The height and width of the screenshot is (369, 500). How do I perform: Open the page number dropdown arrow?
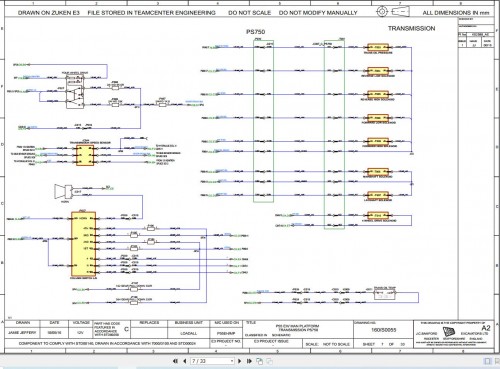(232, 361)
